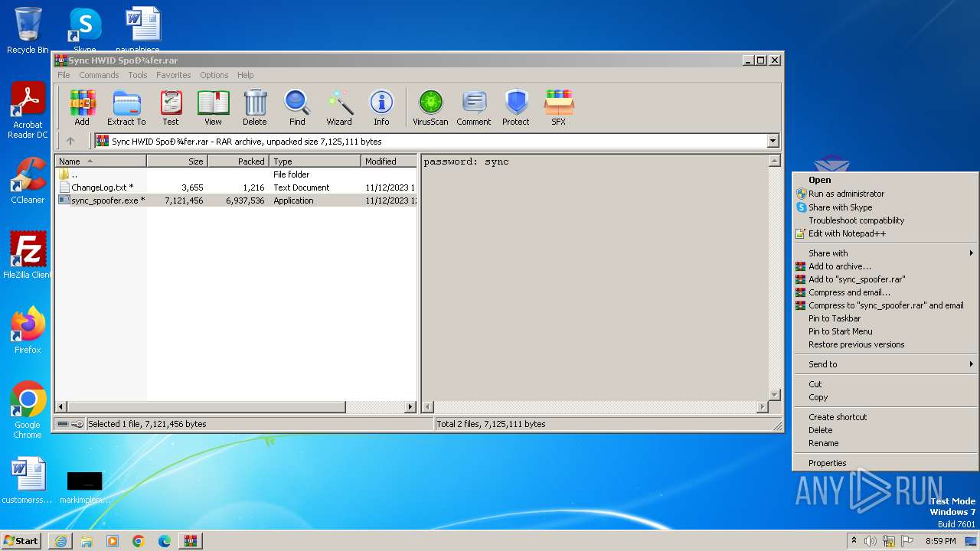This screenshot has width=980, height=551.
Task: Click comment pane vertical scrollbar down arrow
Action: pos(774,395)
